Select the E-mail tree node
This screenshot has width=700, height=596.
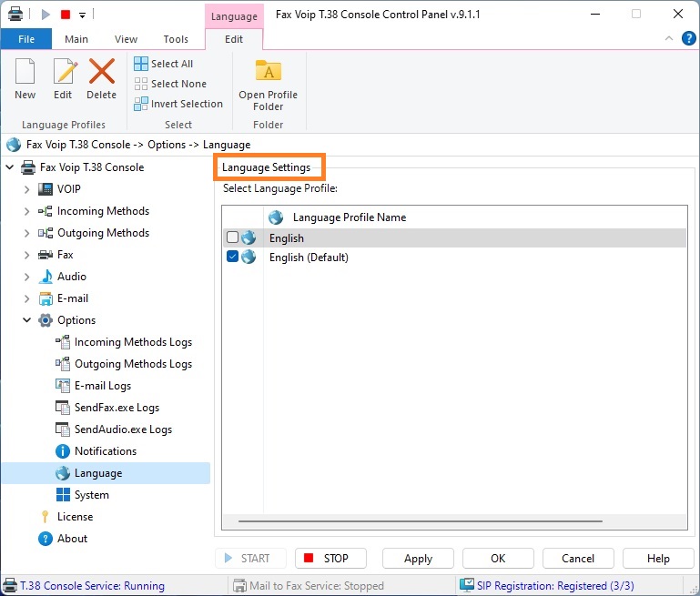72,298
